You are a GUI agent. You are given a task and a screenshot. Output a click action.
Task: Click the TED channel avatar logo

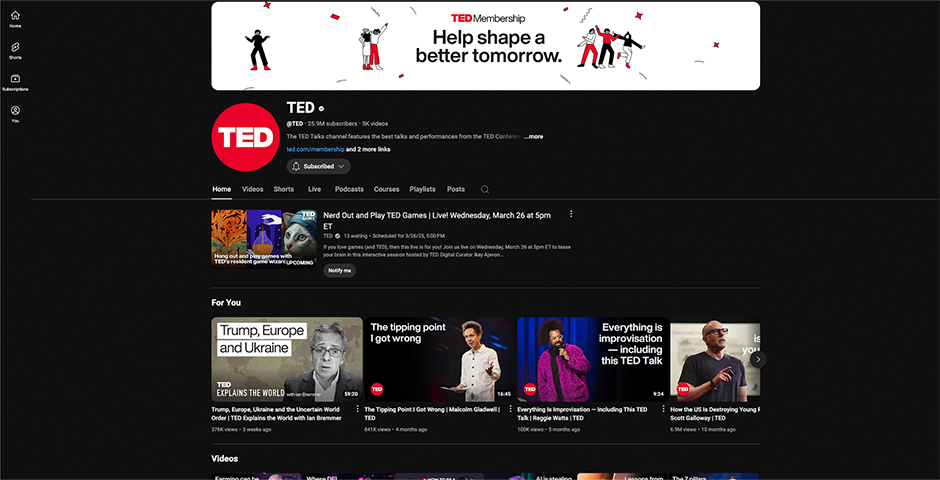245,137
